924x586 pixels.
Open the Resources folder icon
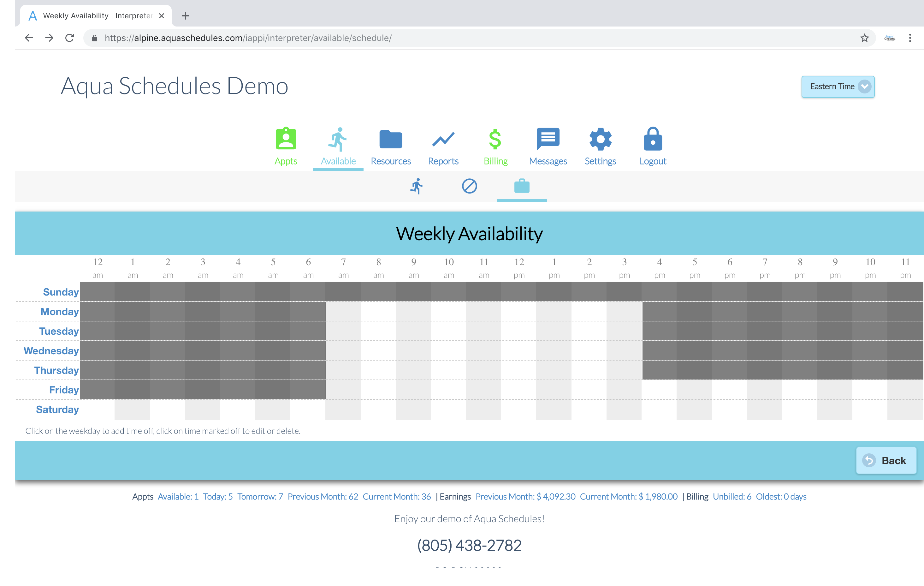tap(391, 139)
